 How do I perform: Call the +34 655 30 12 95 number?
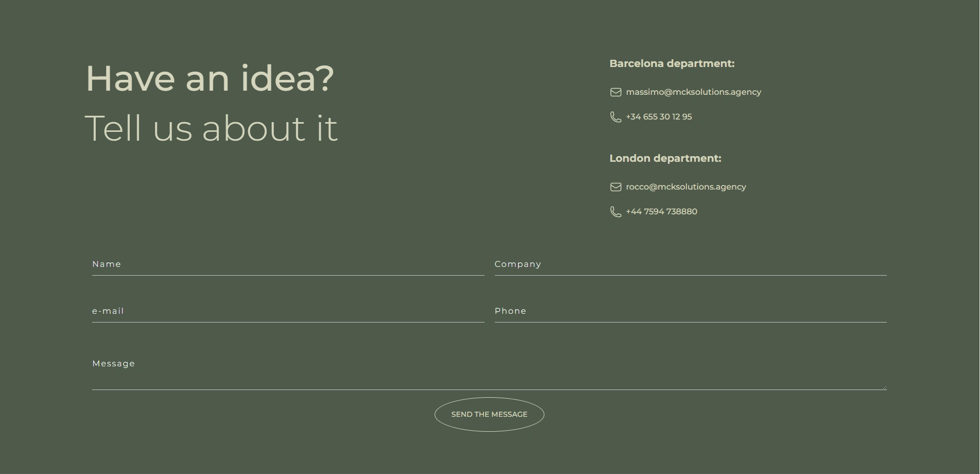659,117
